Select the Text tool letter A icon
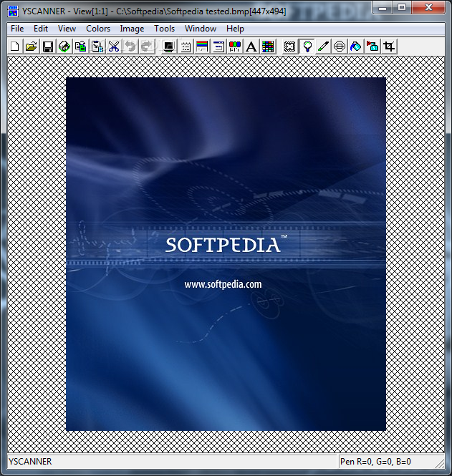Screen dimensions: 452x476 click(251, 47)
